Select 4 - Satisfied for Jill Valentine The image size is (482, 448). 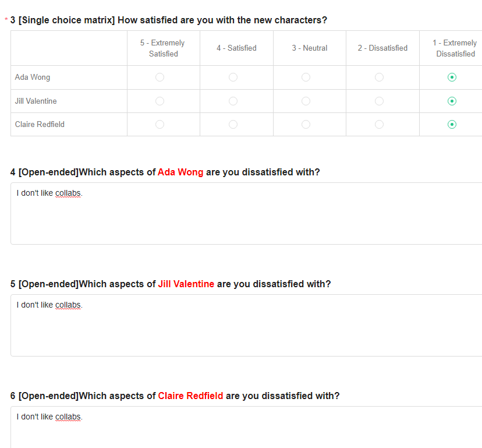(x=233, y=101)
